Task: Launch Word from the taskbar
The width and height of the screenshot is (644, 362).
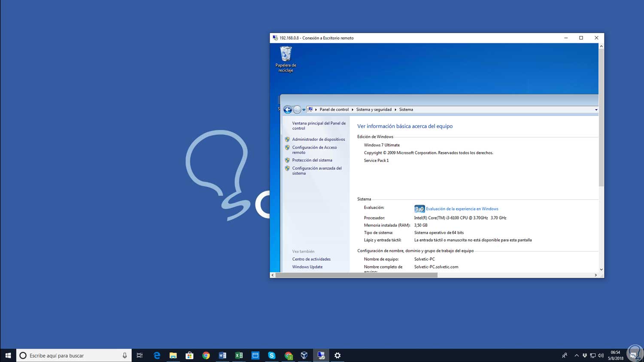Action: pos(222,356)
